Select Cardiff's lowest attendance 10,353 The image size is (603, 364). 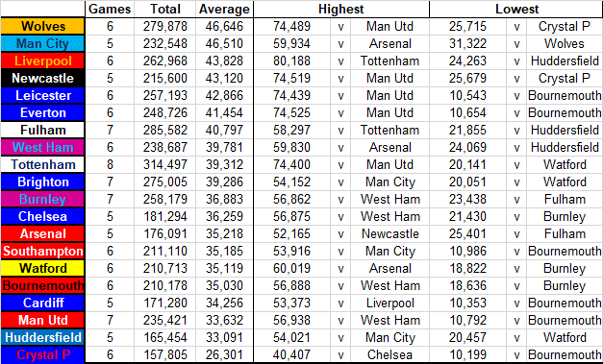468,303
